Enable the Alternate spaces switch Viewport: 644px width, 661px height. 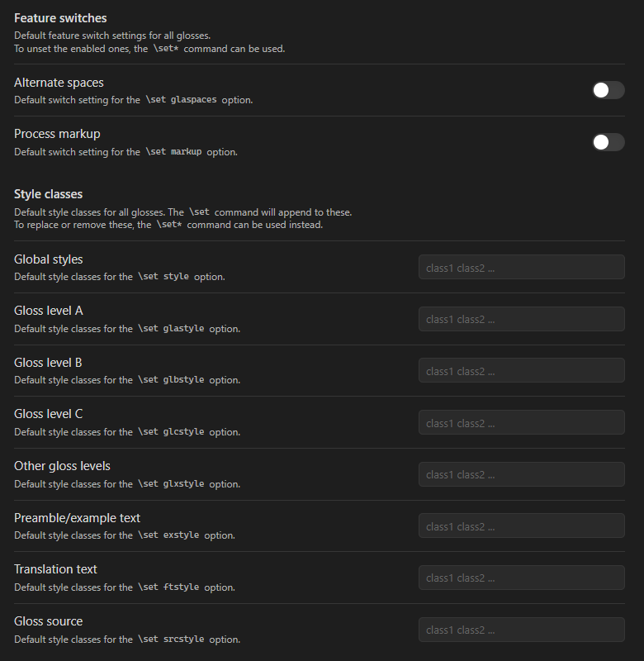click(x=608, y=90)
